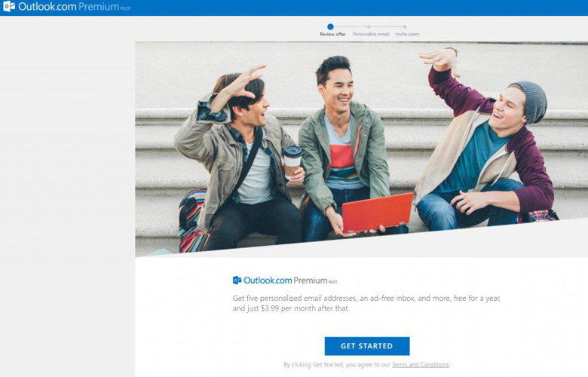Select the Personalize email step dot
The height and width of the screenshot is (377, 588).
click(369, 26)
